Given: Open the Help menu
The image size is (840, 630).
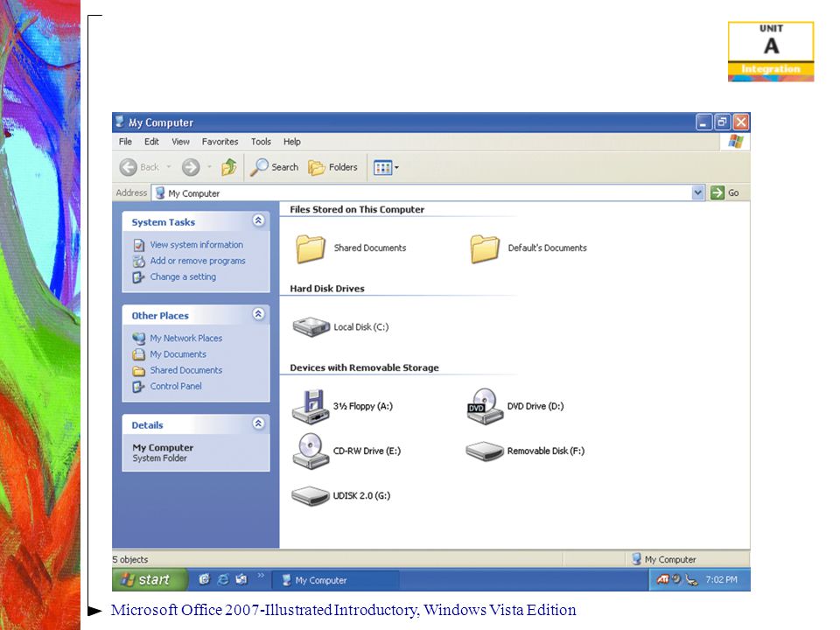Looking at the screenshot, I should pos(292,142).
